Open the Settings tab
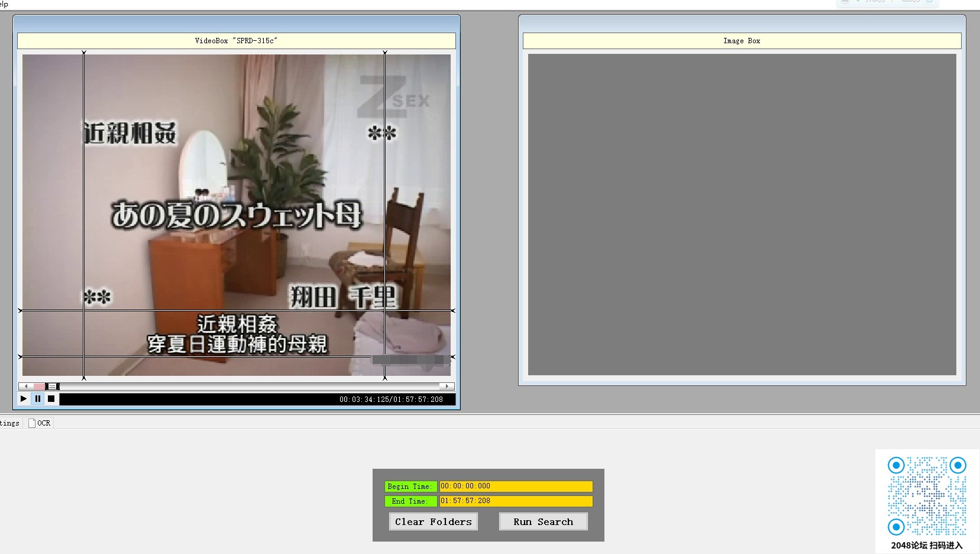 10,423
